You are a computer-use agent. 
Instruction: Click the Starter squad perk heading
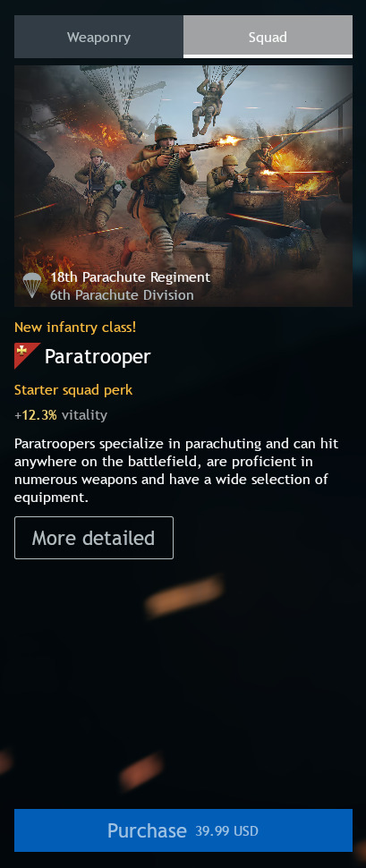click(x=73, y=390)
